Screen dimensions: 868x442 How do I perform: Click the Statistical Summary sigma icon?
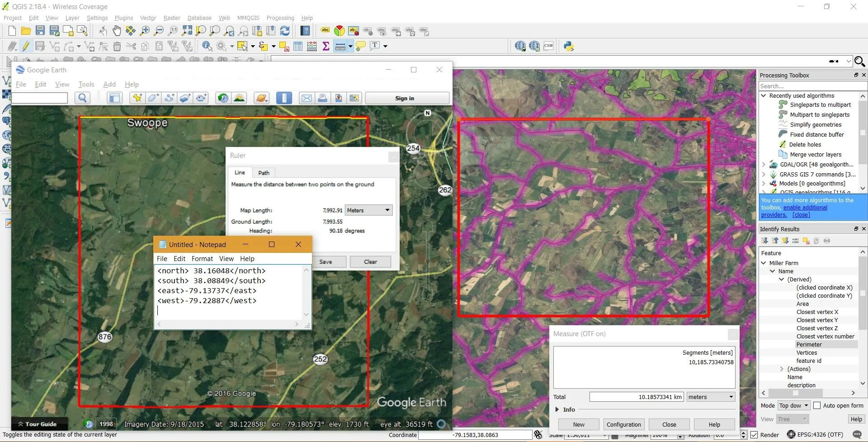click(x=325, y=46)
